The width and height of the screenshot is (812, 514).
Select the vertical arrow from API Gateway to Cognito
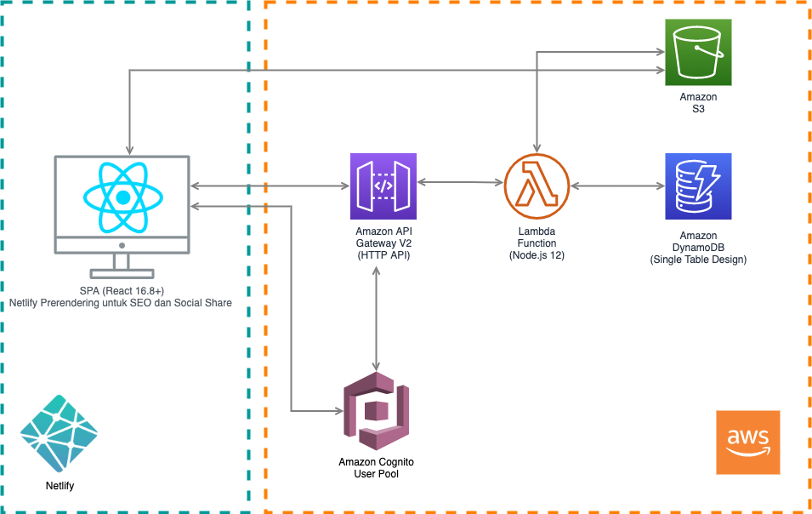377,315
